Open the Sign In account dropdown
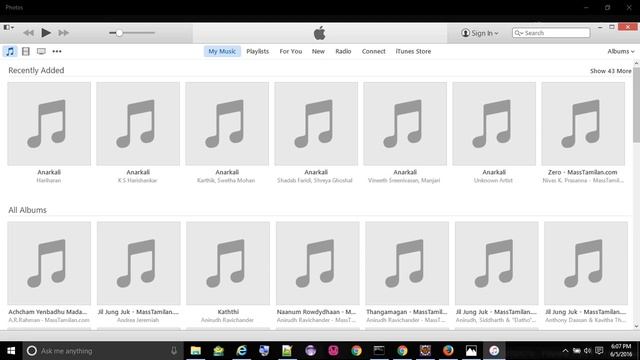Screen dimensions: 640x360 pyautogui.click(x=480, y=33)
